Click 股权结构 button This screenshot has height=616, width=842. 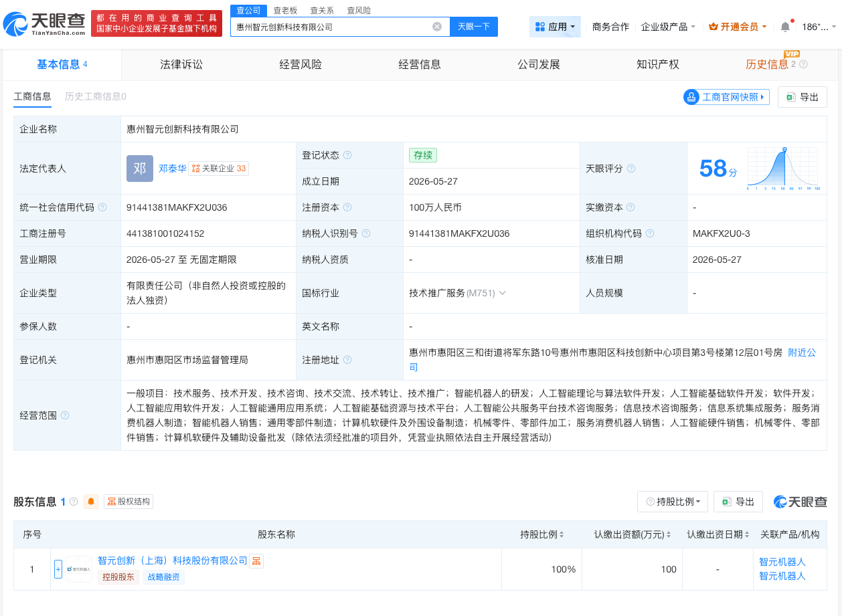129,502
